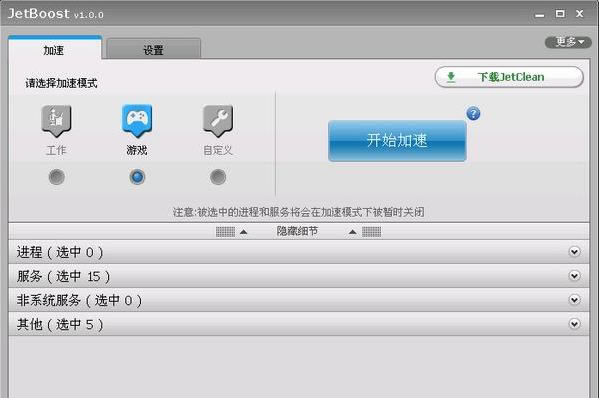This screenshot has width=599, height=398.
Task: Click left grip handle beside 隐藏细节
Action: (x=225, y=232)
